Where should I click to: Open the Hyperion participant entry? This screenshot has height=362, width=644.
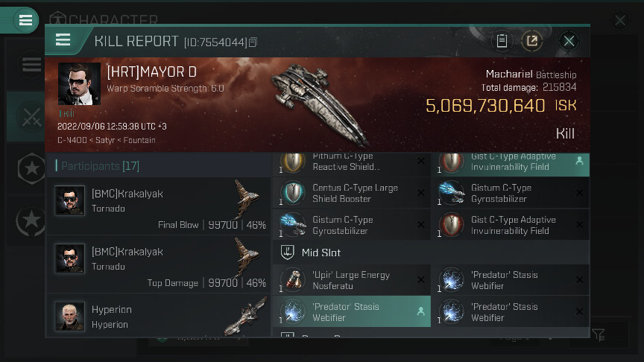(x=159, y=316)
